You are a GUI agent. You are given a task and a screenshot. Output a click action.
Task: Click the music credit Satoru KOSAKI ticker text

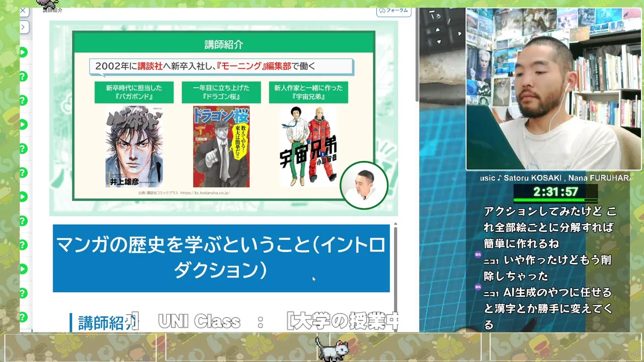[x=555, y=178]
